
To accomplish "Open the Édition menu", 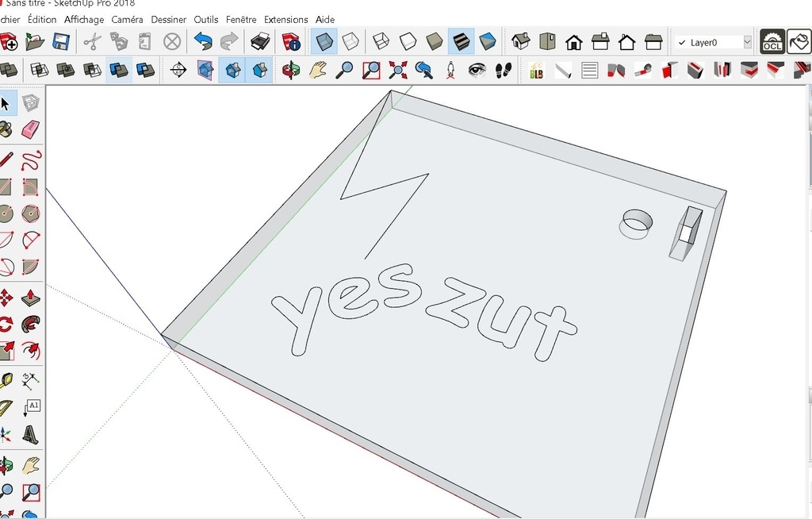I will tap(42, 20).
